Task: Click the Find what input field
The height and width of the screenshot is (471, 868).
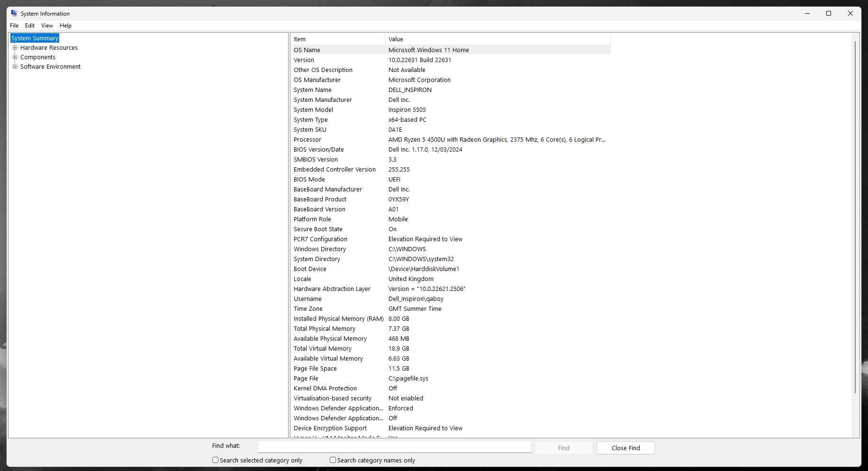Action: pos(395,447)
